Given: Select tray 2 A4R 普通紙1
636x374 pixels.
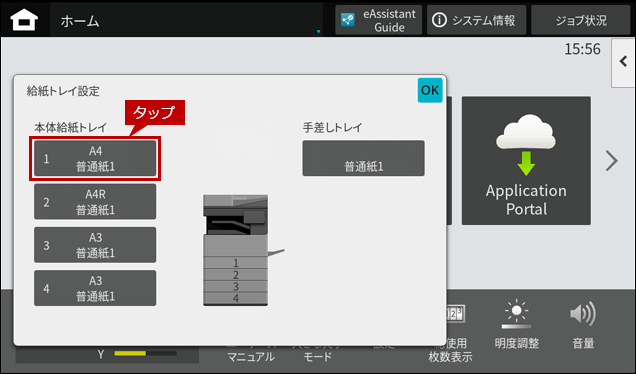Looking at the screenshot, I should point(95,202).
